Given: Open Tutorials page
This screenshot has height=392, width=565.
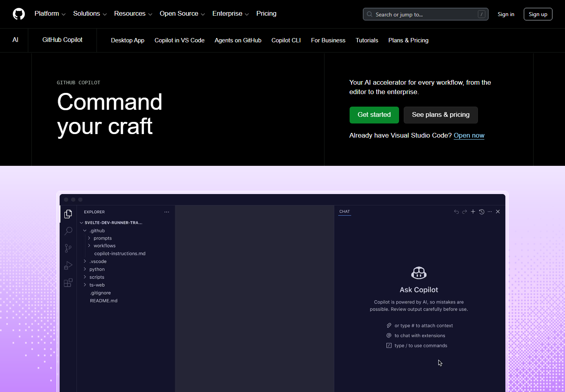Looking at the screenshot, I should [x=367, y=40].
